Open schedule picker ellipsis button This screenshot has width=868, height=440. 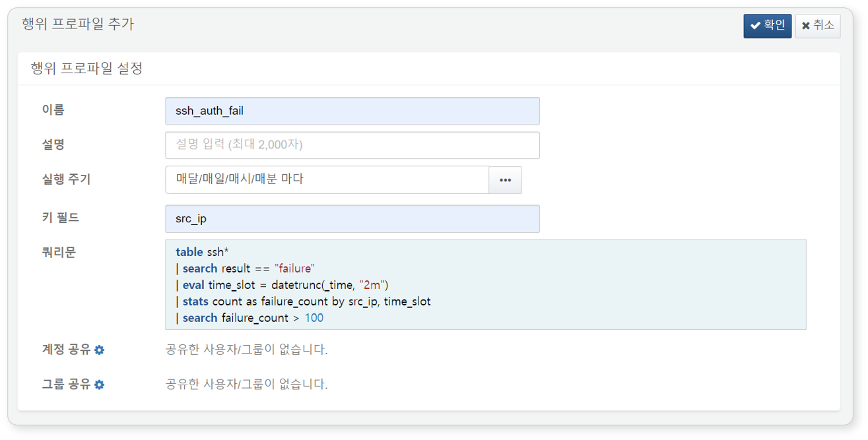coord(506,179)
